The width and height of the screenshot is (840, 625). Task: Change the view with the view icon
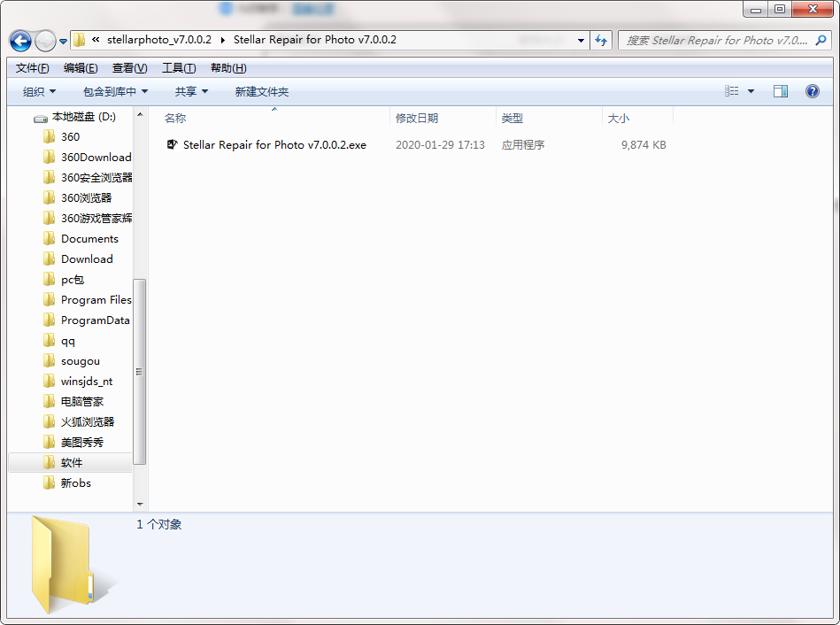coord(731,91)
